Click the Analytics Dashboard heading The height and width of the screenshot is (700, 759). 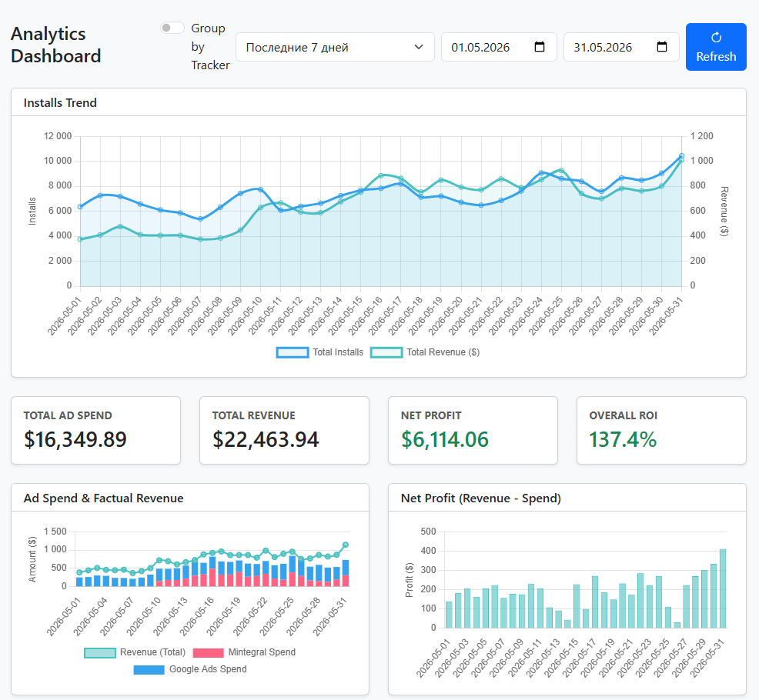(55, 45)
